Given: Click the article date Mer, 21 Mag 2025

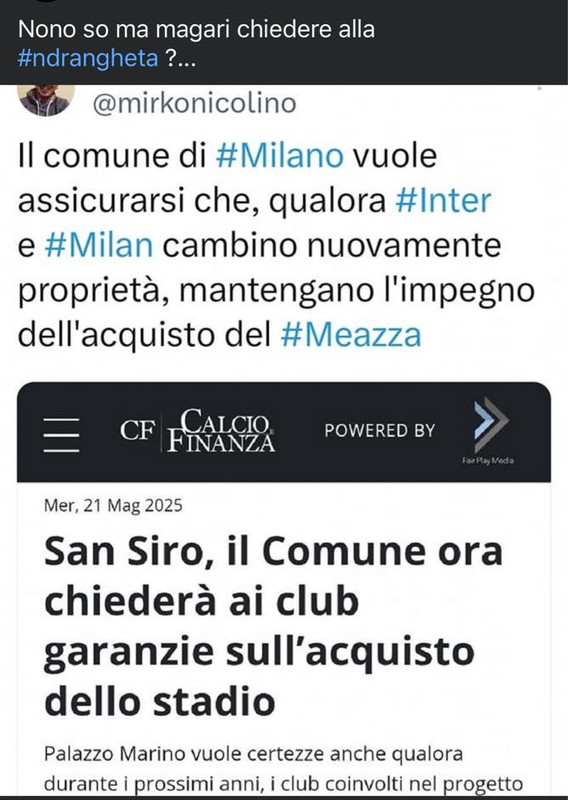Looking at the screenshot, I should coord(113,505).
